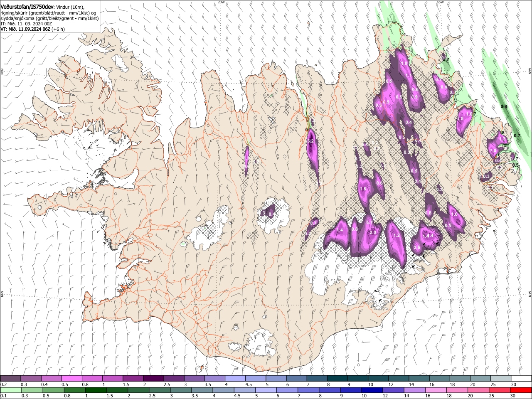The width and height of the screenshot is (532, 399).
Task: Click the top-row legend swatch starting at 0.2
Action: point(11,379)
